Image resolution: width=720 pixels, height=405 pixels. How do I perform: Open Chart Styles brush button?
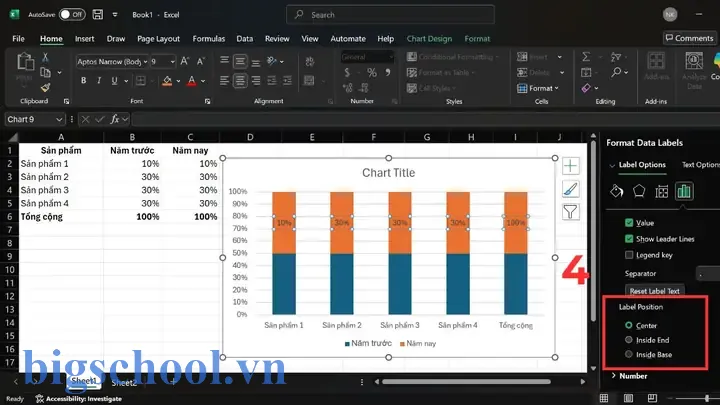[x=570, y=189]
